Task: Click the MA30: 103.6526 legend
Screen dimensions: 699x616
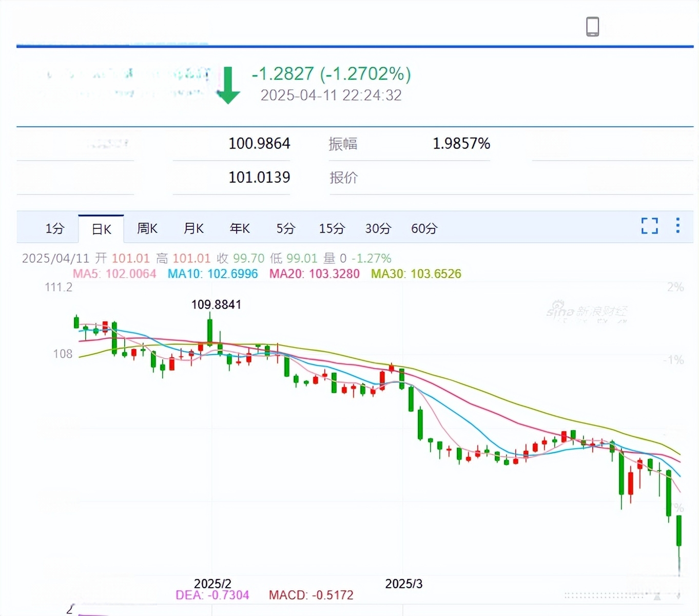Action: pos(416,274)
